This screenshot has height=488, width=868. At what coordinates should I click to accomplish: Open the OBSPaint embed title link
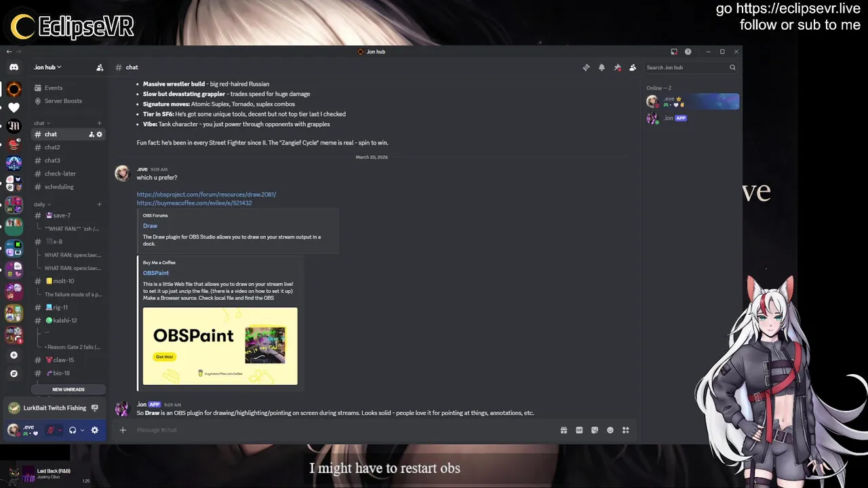pos(155,273)
